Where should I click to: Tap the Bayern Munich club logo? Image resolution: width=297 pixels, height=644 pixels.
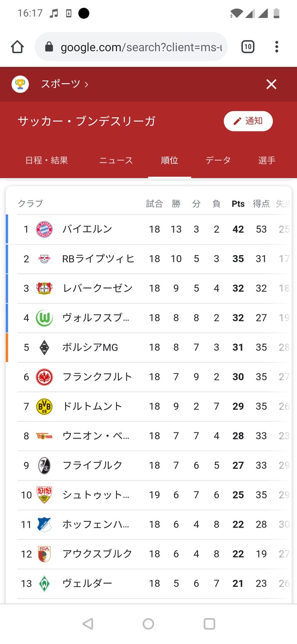(x=44, y=229)
